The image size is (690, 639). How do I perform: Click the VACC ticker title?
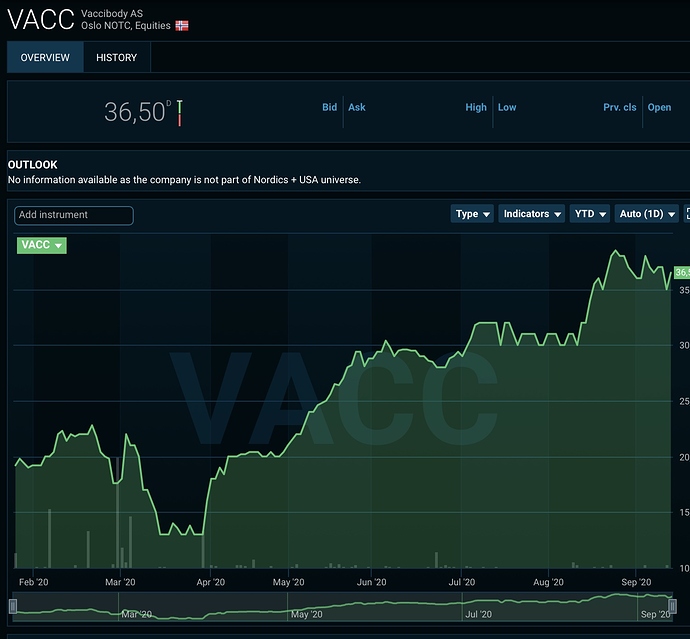tap(41, 19)
